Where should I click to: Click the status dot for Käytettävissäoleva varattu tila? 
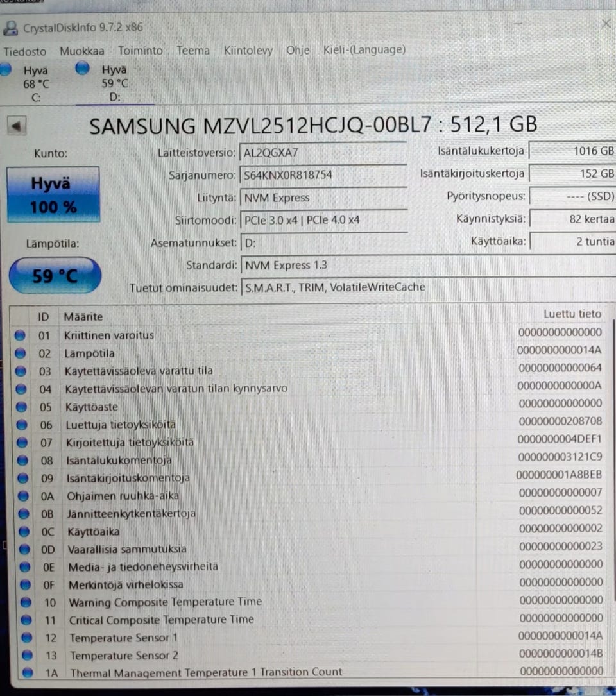(x=21, y=371)
